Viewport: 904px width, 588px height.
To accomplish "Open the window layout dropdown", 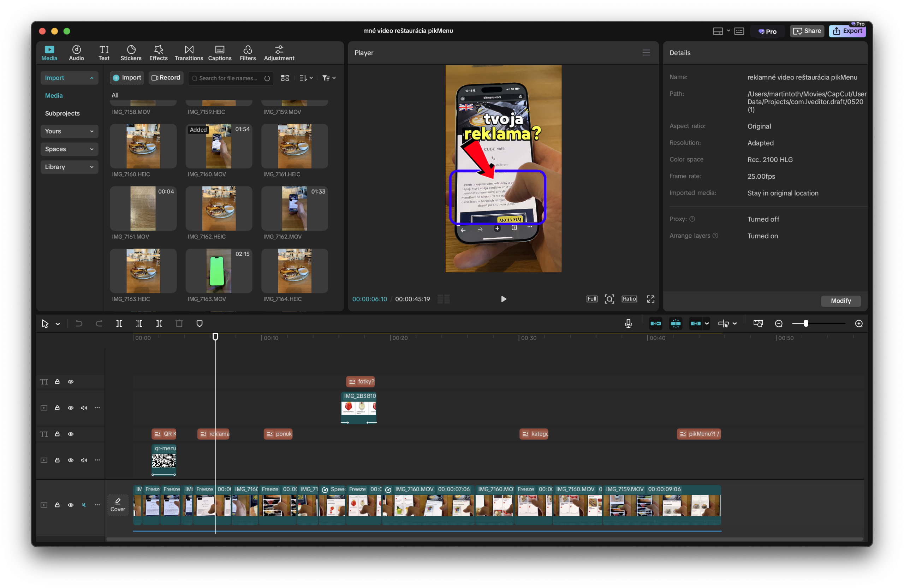I will [x=721, y=31].
